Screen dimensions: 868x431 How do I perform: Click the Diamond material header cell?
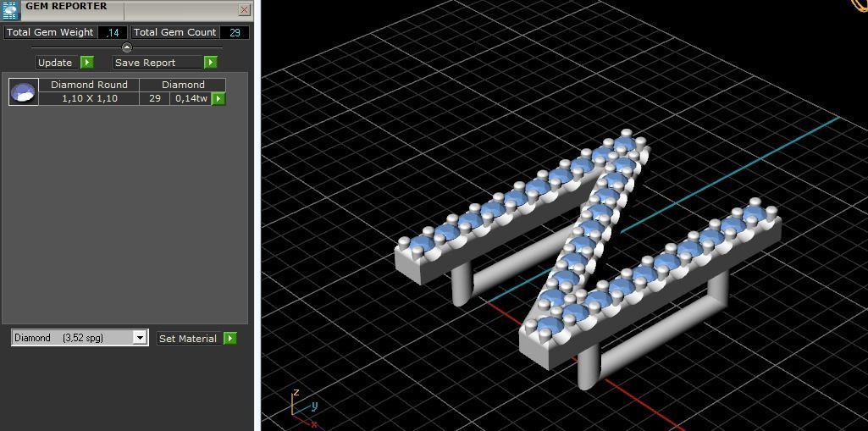[x=183, y=85]
